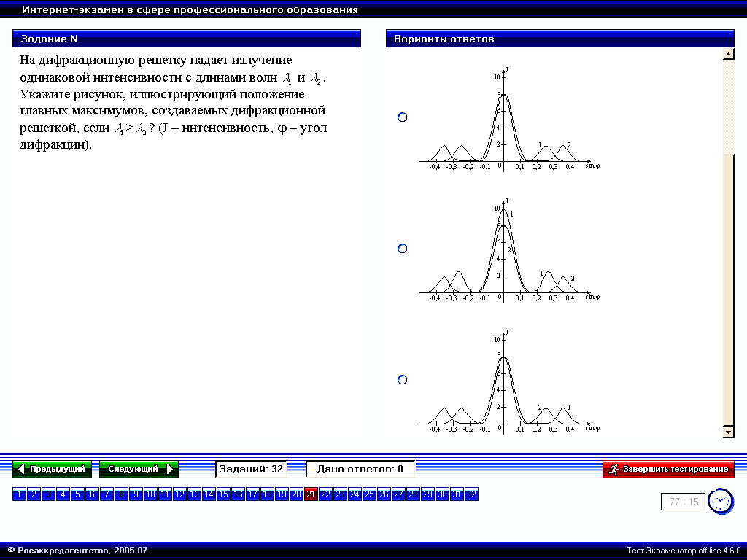The width and height of the screenshot is (747, 560).
Task: Click the 'Заданий: 32' counter box
Action: pyautogui.click(x=251, y=469)
